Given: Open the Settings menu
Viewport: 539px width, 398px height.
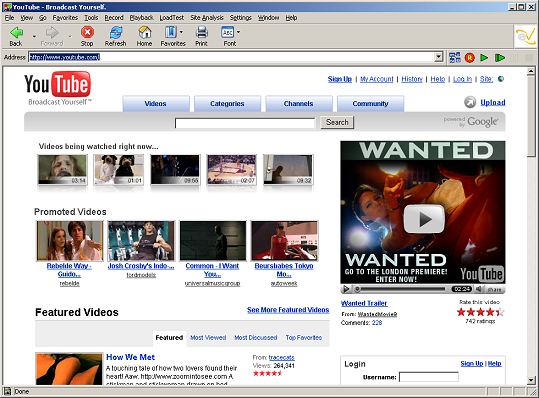Looking at the screenshot, I should [240, 18].
